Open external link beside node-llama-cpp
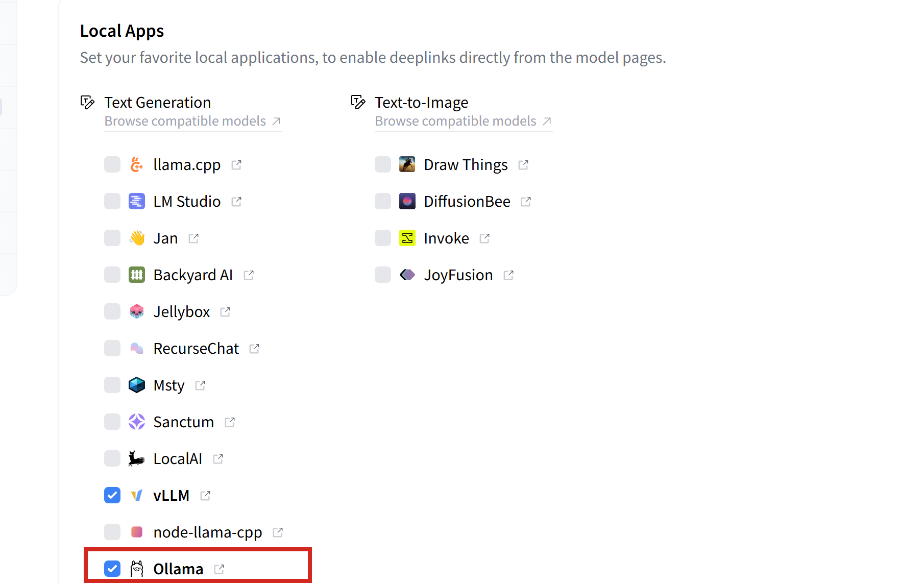 point(278,532)
